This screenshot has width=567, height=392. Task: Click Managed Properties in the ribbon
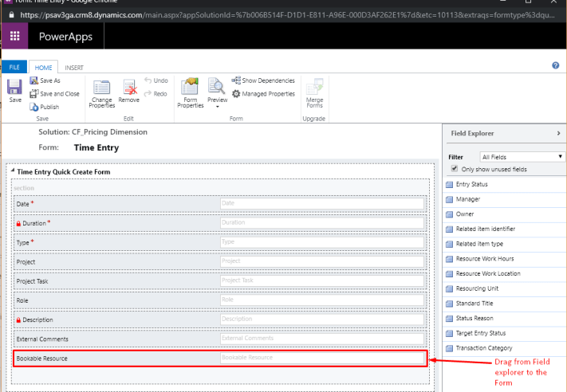(264, 93)
